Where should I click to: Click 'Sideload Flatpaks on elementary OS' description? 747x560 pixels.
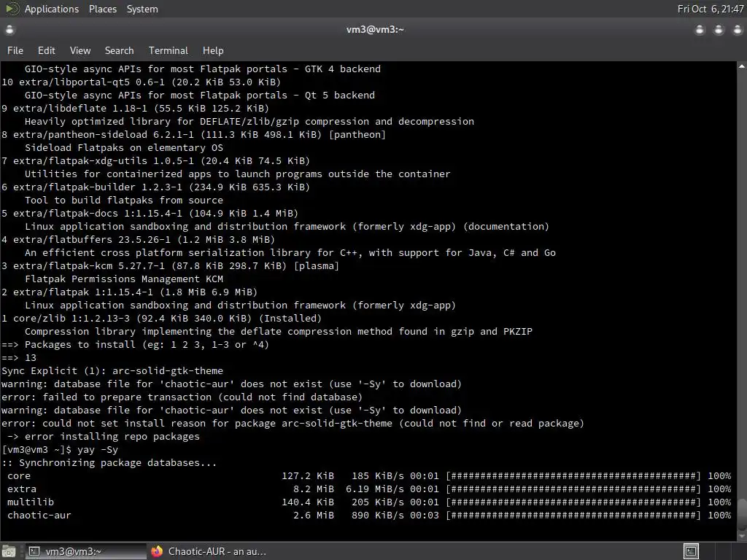pos(124,147)
